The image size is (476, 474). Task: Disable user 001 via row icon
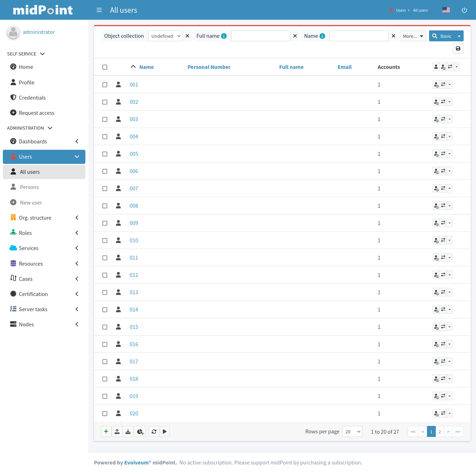coord(436,85)
